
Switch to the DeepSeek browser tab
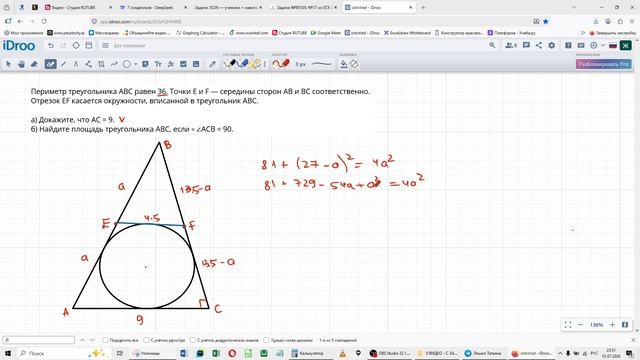[x=153, y=7]
